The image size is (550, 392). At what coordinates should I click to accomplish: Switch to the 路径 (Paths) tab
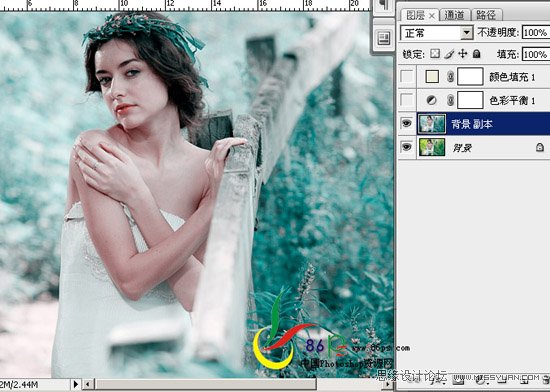tap(487, 15)
